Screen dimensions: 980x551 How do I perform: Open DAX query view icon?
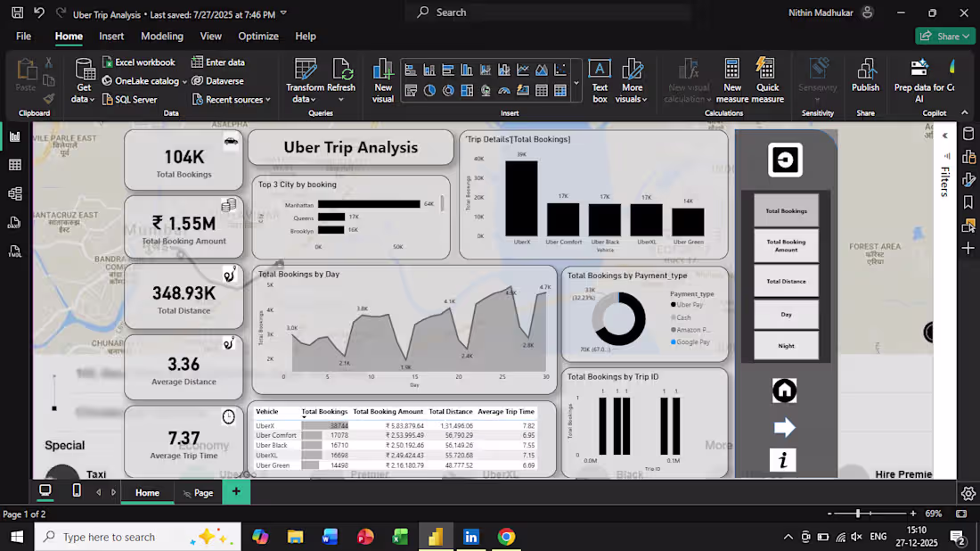pyautogui.click(x=14, y=223)
